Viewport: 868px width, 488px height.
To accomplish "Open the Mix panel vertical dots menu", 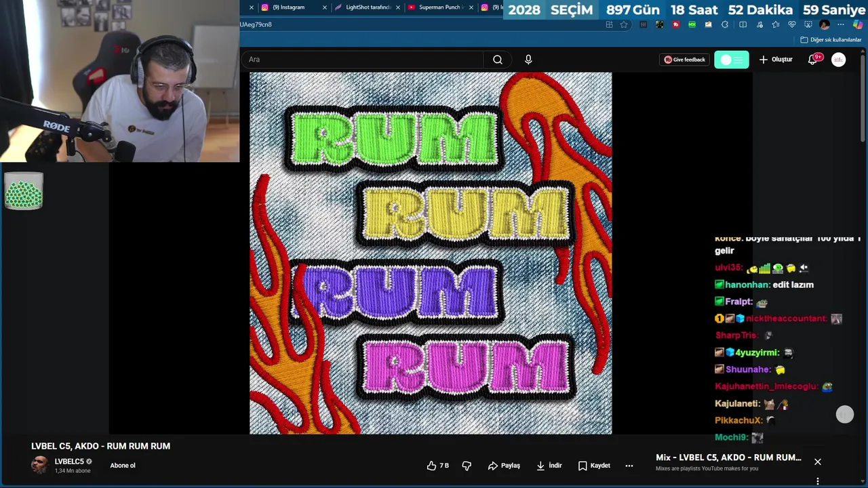I will [818, 481].
